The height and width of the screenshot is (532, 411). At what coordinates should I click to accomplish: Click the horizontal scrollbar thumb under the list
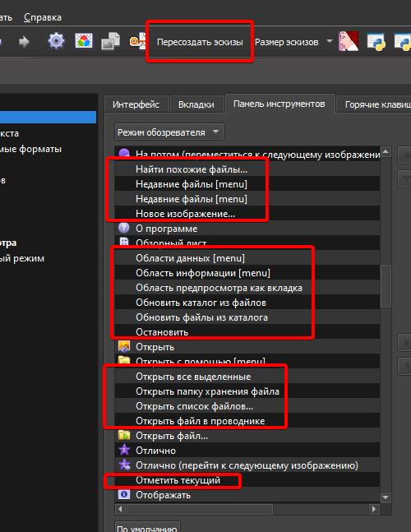pyautogui.click(x=200, y=509)
